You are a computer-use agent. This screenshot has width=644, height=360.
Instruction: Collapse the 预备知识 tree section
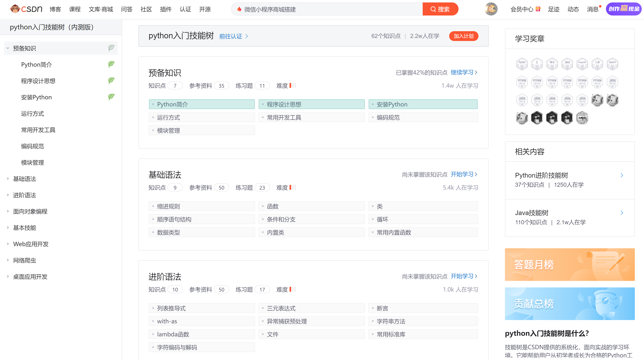tap(8, 48)
